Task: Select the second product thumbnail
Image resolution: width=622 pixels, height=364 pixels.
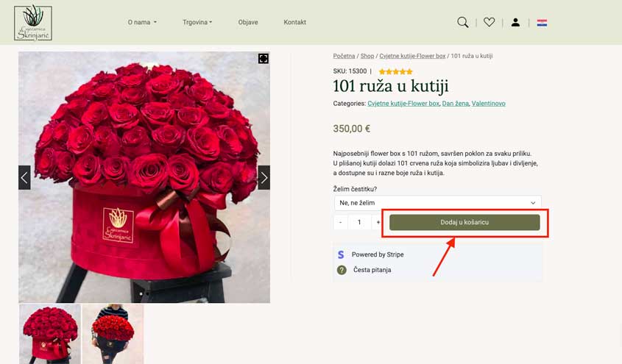Action: click(113, 333)
